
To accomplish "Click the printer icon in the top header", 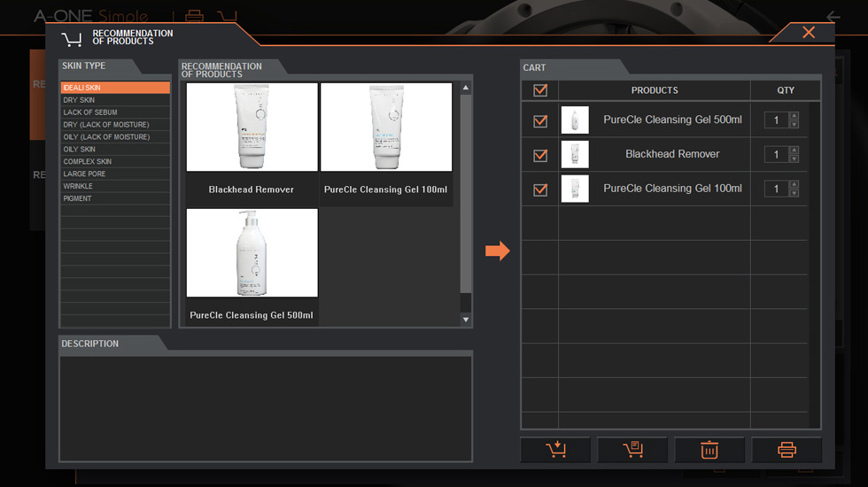I will [194, 16].
